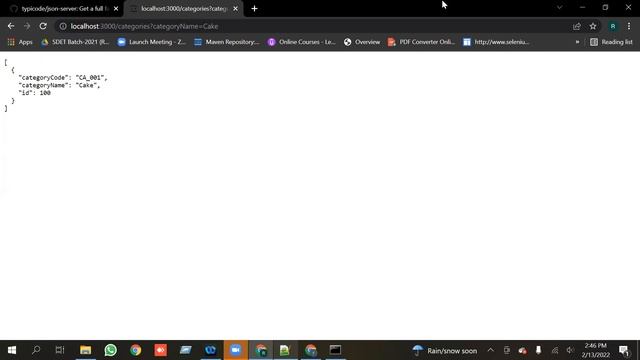Switch to typicode/json-server tab
Viewport: 640px width, 360px height.
64,9
